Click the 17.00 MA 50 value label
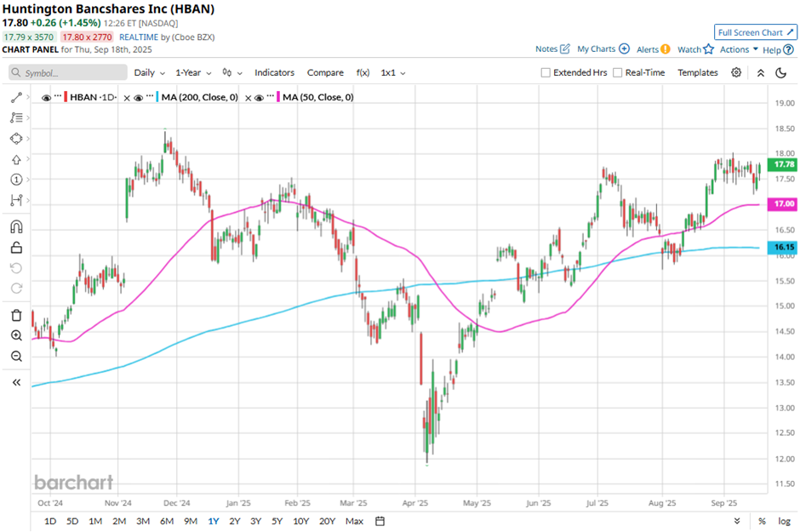Image resolution: width=800 pixels, height=532 pixels. [x=782, y=204]
